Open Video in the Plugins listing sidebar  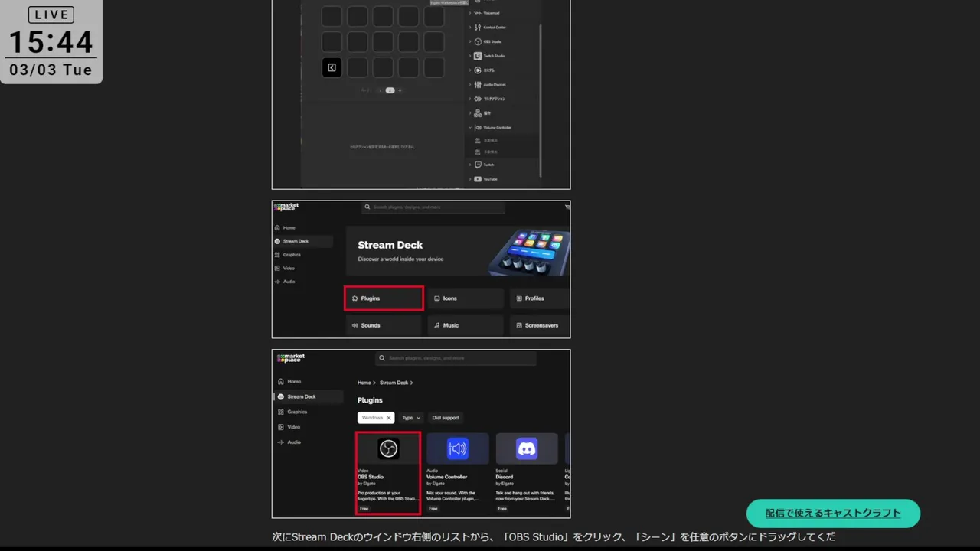(289, 427)
